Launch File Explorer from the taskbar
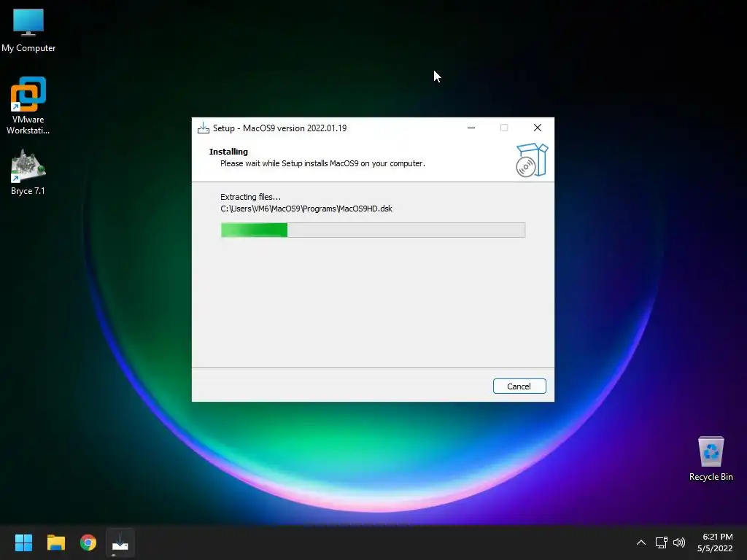Viewport: 747px width, 560px height. (55, 542)
